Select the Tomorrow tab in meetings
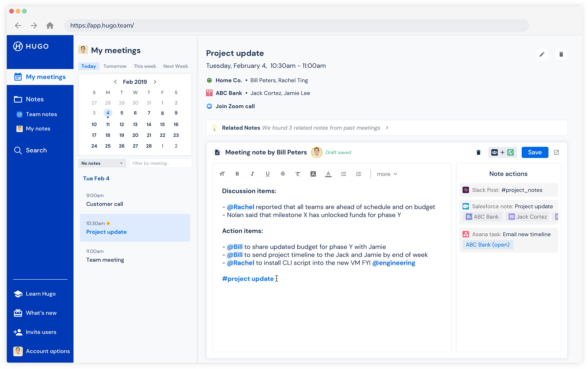This screenshot has height=369, width=588. pyautogui.click(x=115, y=66)
